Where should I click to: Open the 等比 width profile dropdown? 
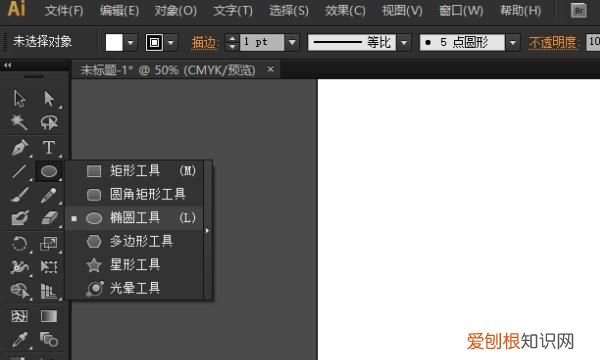pos(404,42)
